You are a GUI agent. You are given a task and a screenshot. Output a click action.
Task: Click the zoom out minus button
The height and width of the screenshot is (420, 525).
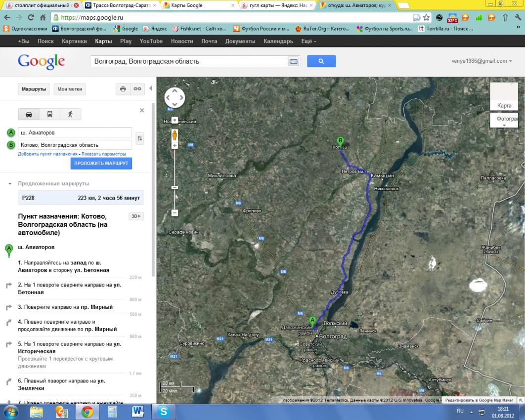175,213
